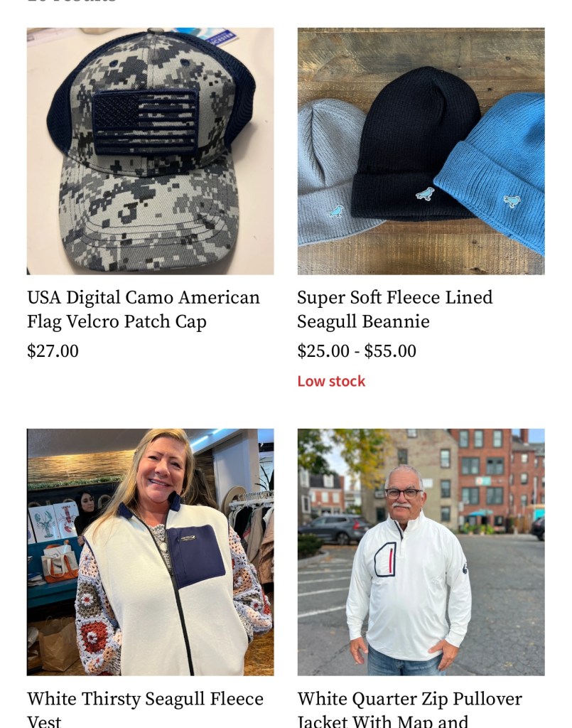Open White Quarter Zip Pullover Jacket link
Viewport: 572px width, 728px height.
(x=409, y=709)
